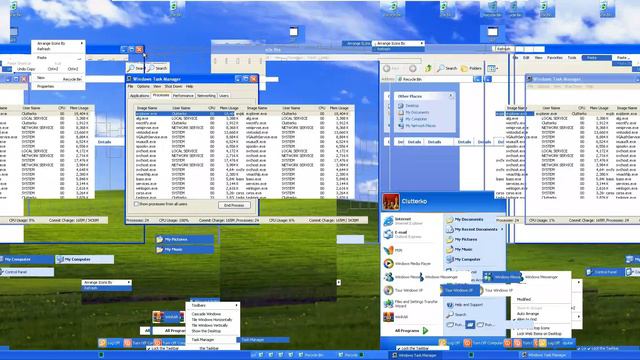Switch to the Users tab
640x360 pixels.
click(x=224, y=96)
